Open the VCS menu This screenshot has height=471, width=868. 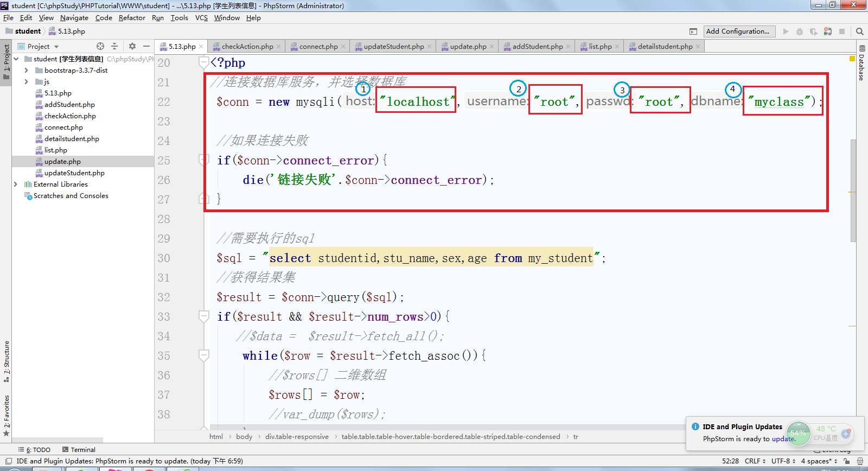[x=201, y=18]
